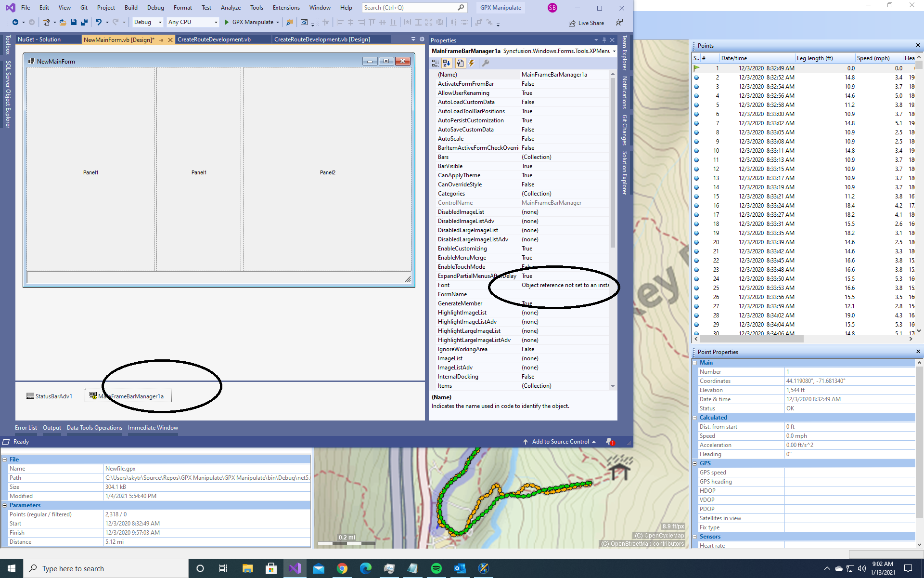Click the Property Pages wrench icon
This screenshot has height=578, width=924.
click(x=486, y=63)
